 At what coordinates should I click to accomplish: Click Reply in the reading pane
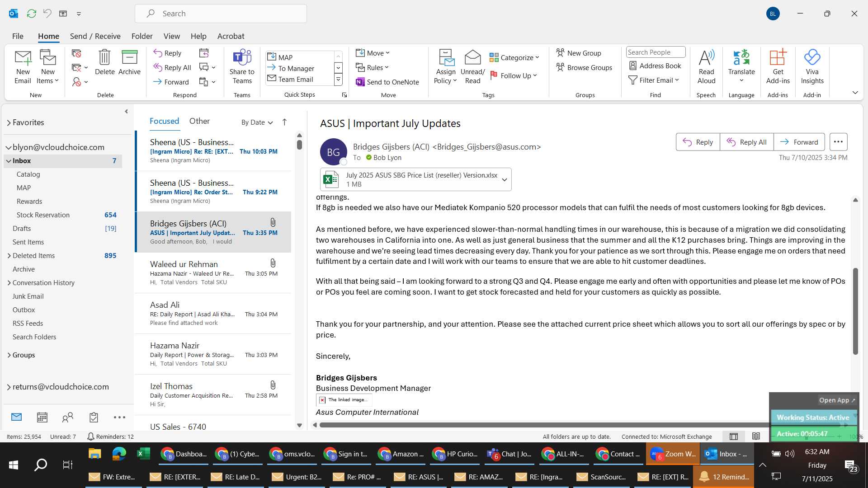[x=698, y=142]
